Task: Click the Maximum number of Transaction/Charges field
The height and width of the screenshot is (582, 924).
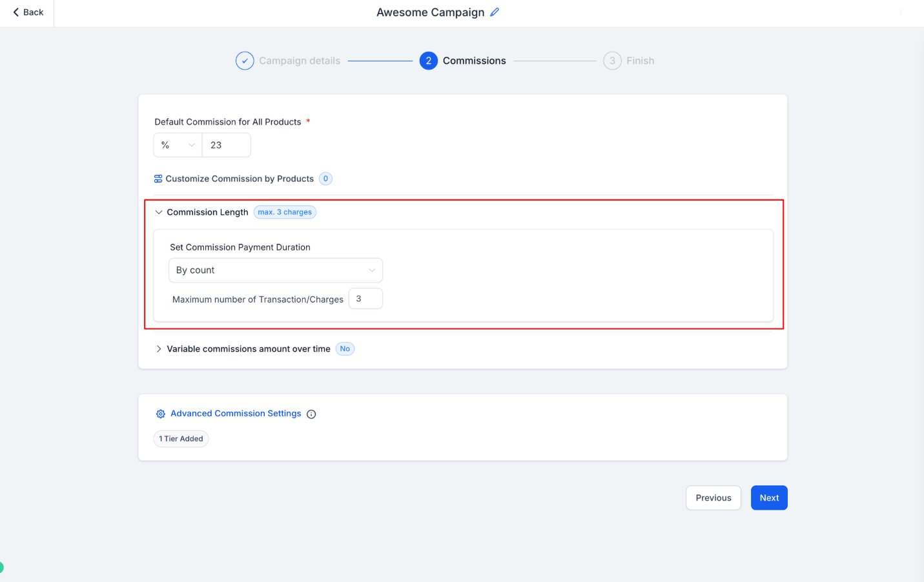Action: (365, 299)
